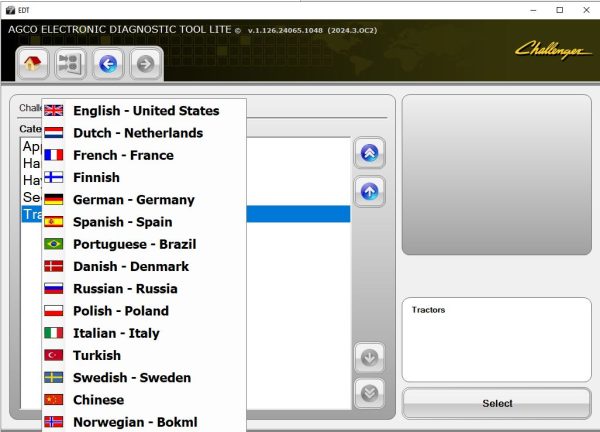The height and width of the screenshot is (432, 600).
Task: Move selection up one item
Action: [x=369, y=191]
